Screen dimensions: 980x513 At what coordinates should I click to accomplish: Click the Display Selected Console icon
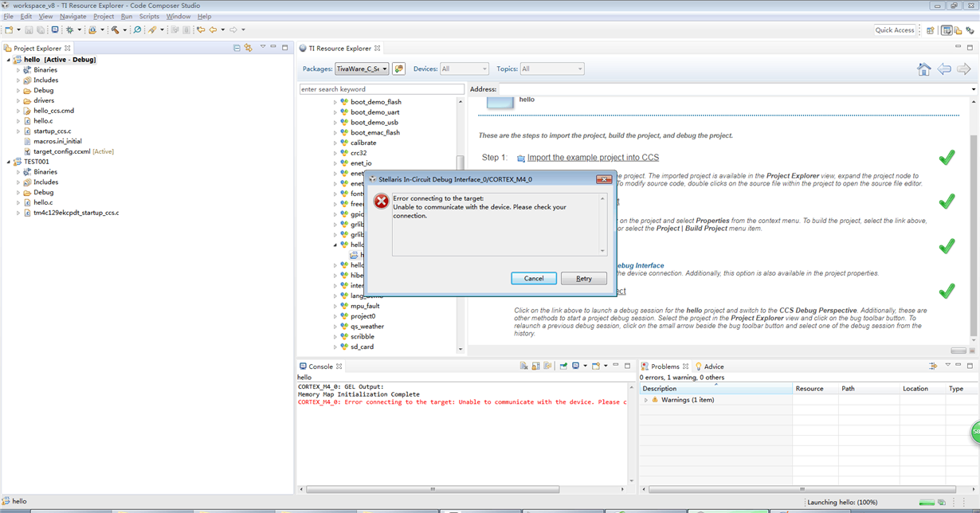pyautogui.click(x=575, y=366)
